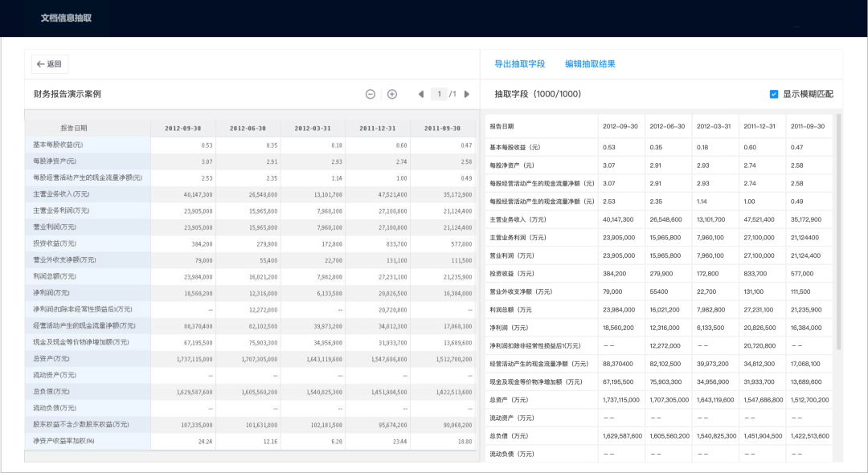Open 导出抽取字段 link
This screenshot has width=868, height=473.
(x=520, y=63)
